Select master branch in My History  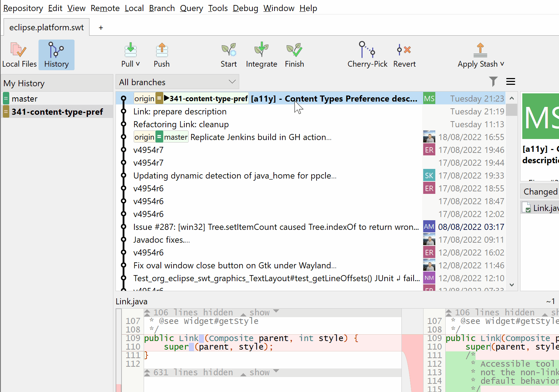(x=57, y=98)
